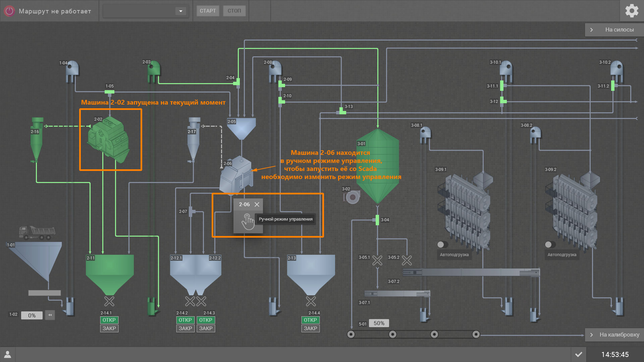The width and height of the screenshot is (644, 362).
Task: Click the 5-01 speed field 50%
Action: [x=379, y=323]
